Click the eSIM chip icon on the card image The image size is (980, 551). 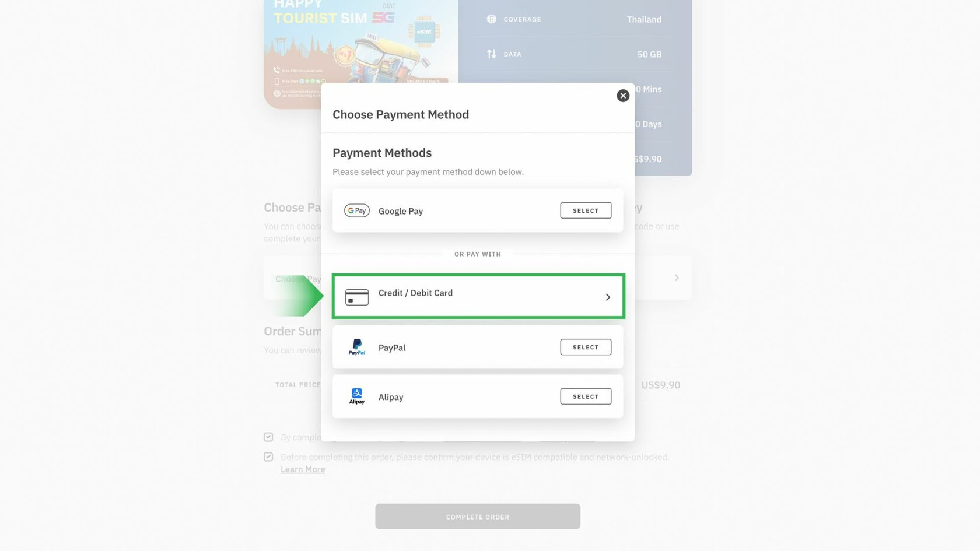pyautogui.click(x=424, y=31)
